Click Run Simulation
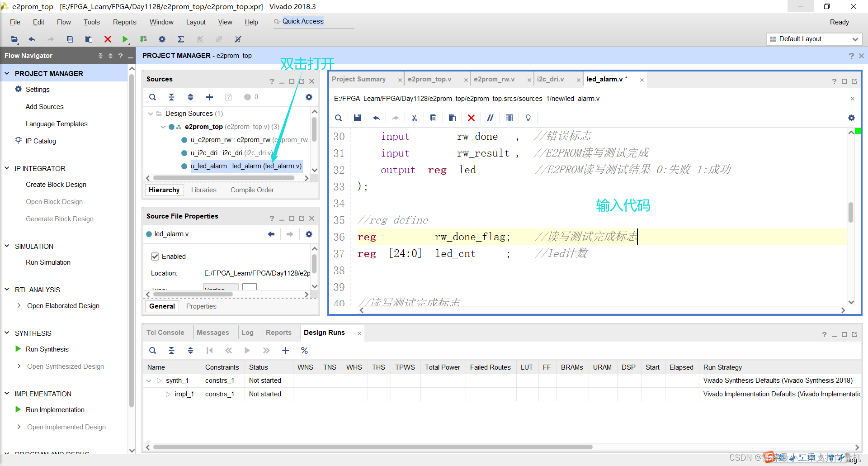The image size is (868, 466). [48, 262]
